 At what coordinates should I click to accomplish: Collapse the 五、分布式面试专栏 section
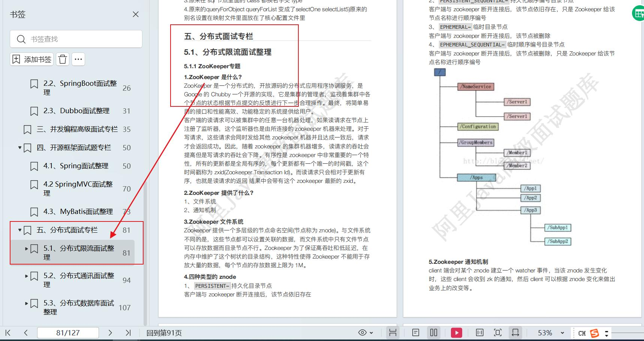click(20, 230)
